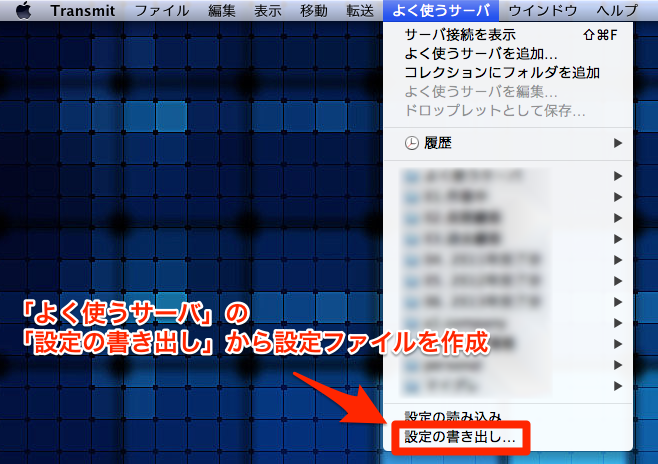The height and width of the screenshot is (464, 658).
Task: Open the 表示 menu
Action: (x=267, y=10)
